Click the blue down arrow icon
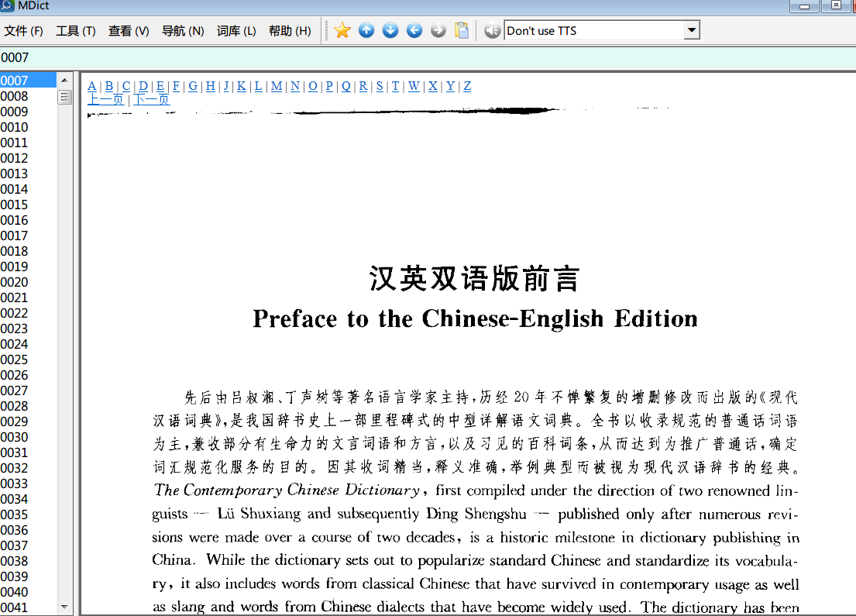This screenshot has height=616, width=856. tap(390, 30)
